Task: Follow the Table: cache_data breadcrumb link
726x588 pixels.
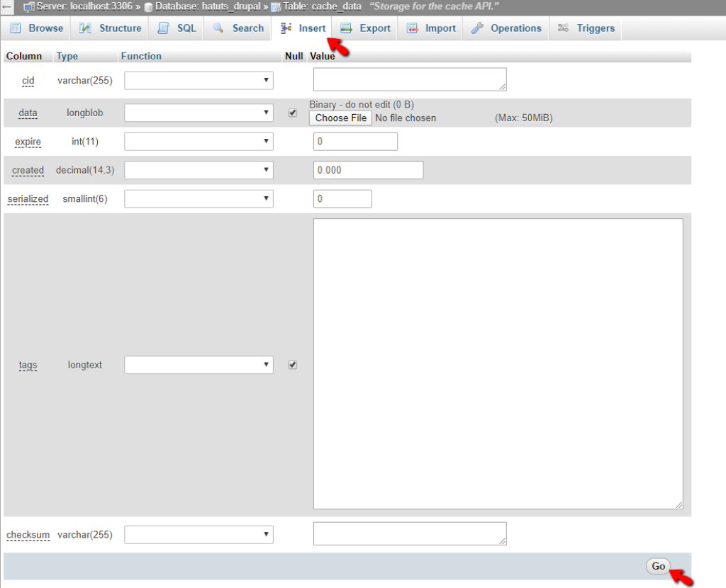Action: pyautogui.click(x=323, y=6)
